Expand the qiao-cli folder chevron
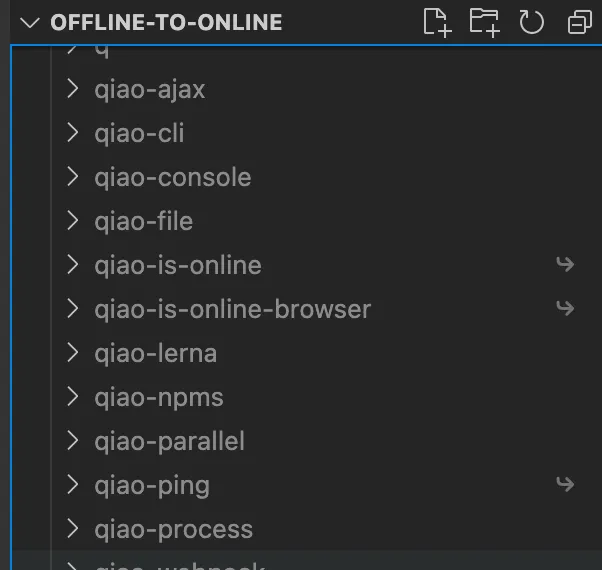This screenshot has height=570, width=602. click(x=72, y=133)
